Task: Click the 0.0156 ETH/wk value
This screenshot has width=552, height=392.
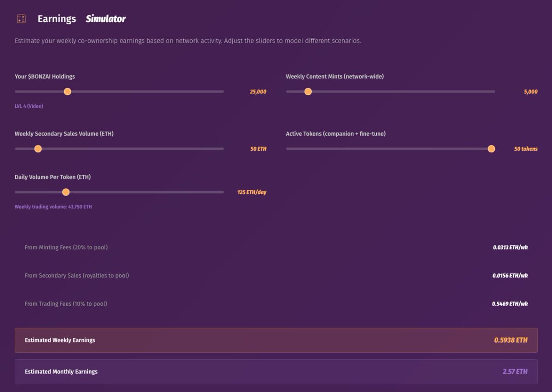Action: pyautogui.click(x=510, y=276)
